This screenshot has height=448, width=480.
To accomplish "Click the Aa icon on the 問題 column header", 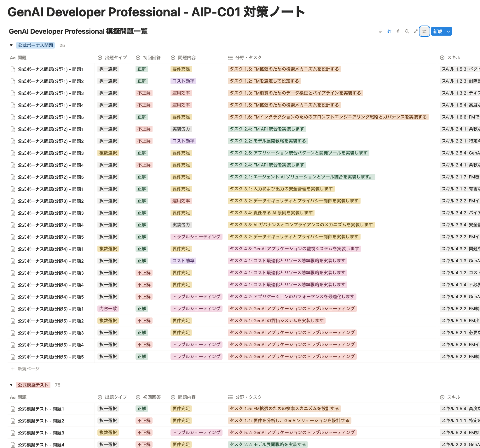I will pos(12,57).
